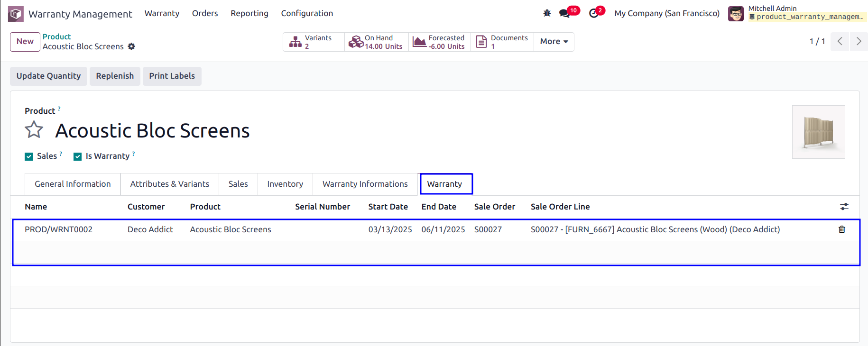Switch to Attributes & Variants tab
Image resolution: width=868 pixels, height=346 pixels.
click(x=170, y=184)
